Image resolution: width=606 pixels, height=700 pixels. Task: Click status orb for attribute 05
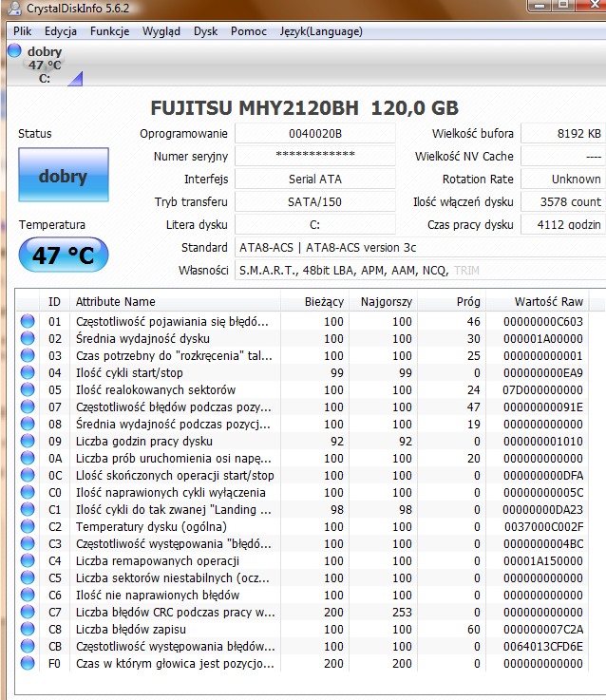click(28, 389)
